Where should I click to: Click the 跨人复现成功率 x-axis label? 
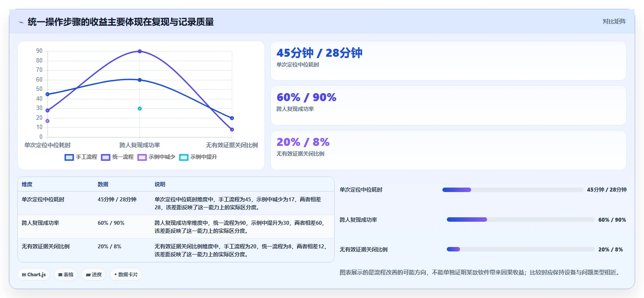(140, 145)
